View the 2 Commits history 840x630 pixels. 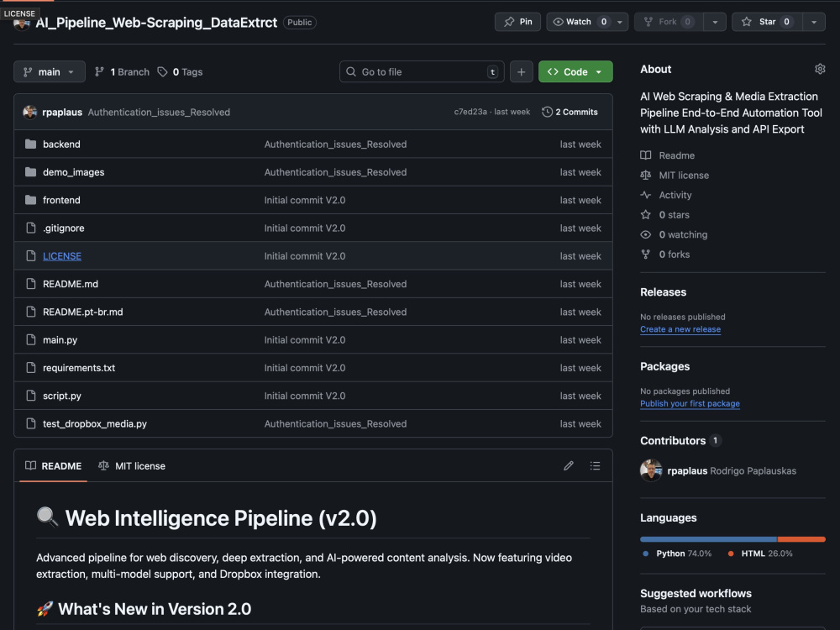(570, 112)
